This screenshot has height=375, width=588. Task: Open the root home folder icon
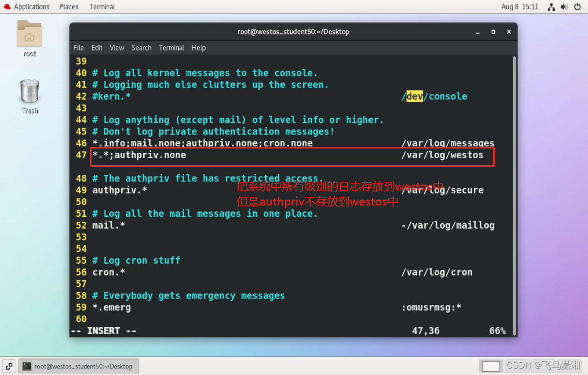pos(29,33)
